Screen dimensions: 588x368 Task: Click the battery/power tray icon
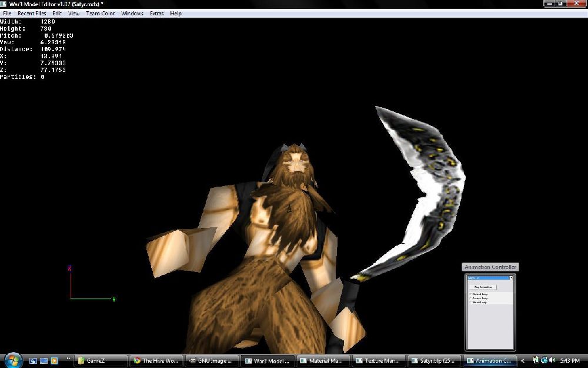pyautogui.click(x=536, y=360)
